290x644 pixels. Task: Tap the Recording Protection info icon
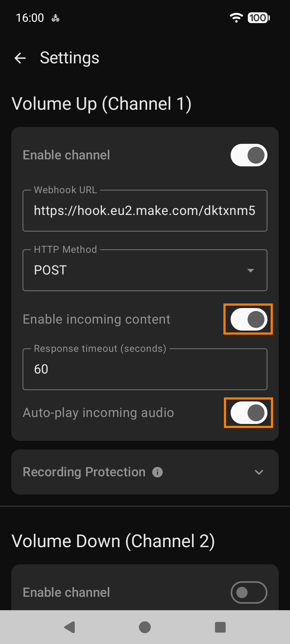157,472
